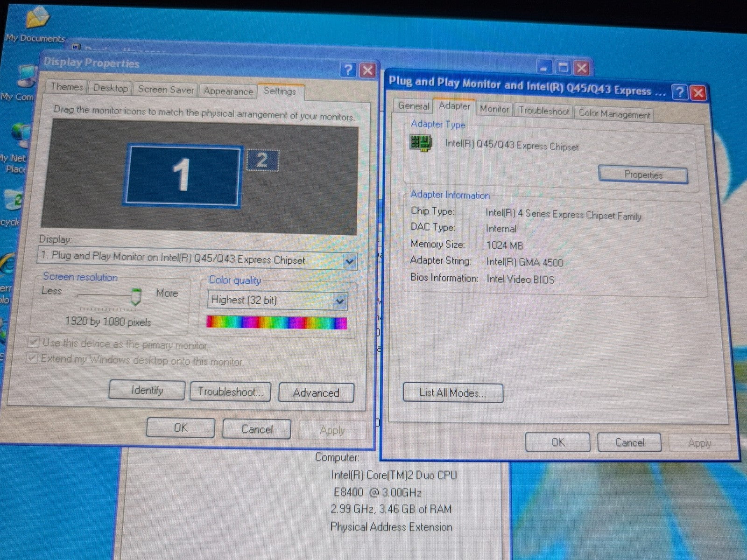Open the Troubleshoot tab in monitor properties
Screen dimensions: 747x560
pos(544,111)
